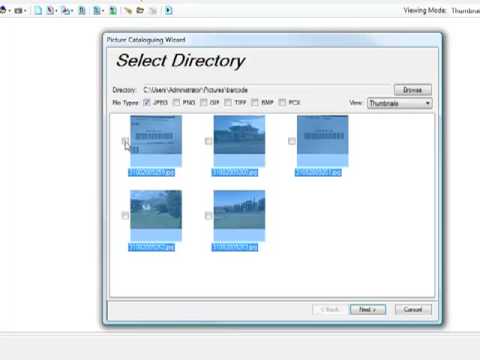
Task: Click the open folder toolbar icon
Action: (x=140, y=10)
